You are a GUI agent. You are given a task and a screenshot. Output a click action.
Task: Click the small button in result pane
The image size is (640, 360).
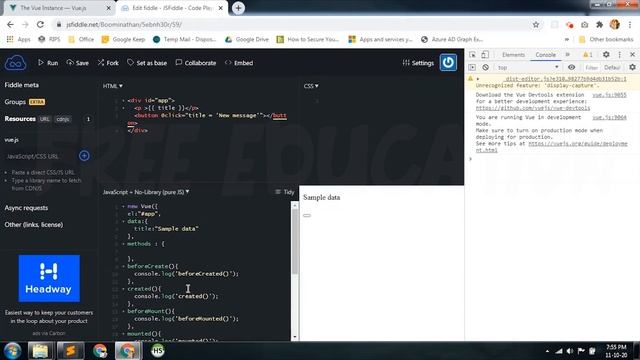tap(307, 215)
